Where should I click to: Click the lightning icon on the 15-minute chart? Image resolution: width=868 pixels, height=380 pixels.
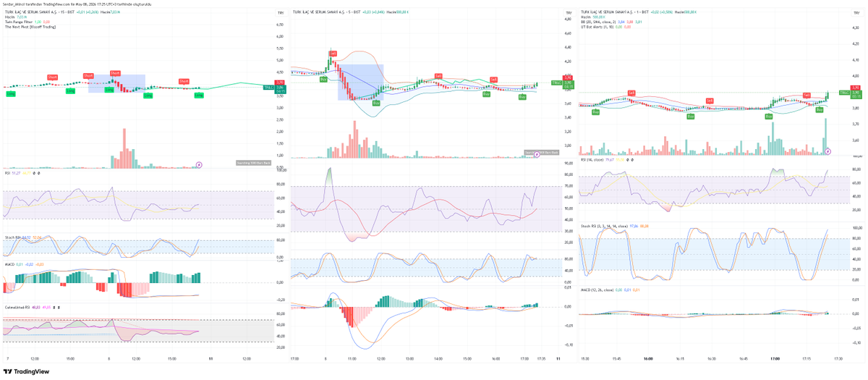tap(199, 165)
